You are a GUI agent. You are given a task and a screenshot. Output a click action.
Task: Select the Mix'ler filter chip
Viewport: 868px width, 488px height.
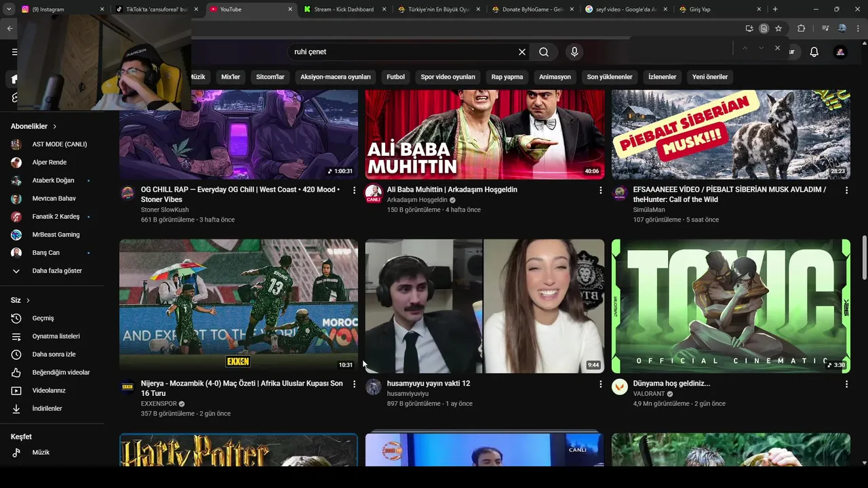click(x=231, y=77)
